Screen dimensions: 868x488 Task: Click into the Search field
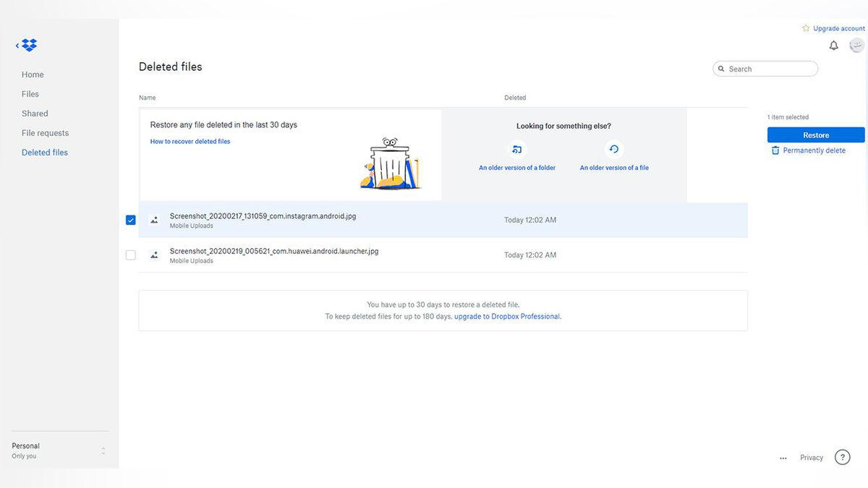click(x=770, y=69)
